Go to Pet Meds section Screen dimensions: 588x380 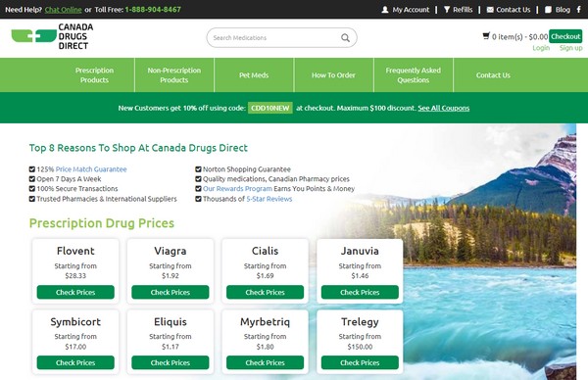tap(254, 75)
